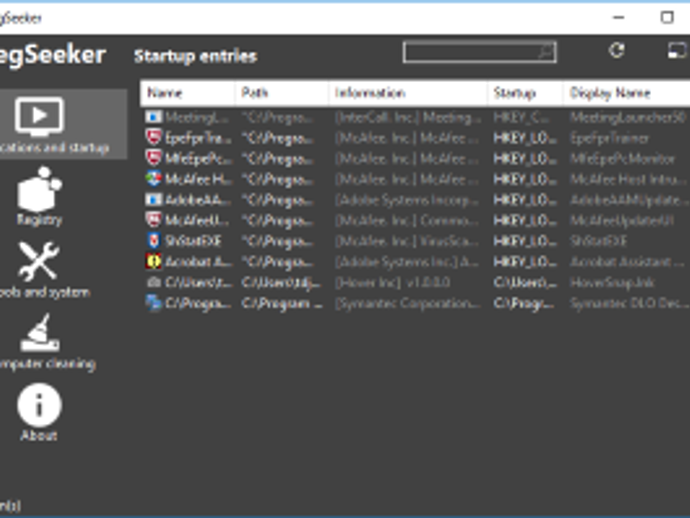Click Hover Inc information cell
This screenshot has width=690, height=518.
click(392, 283)
